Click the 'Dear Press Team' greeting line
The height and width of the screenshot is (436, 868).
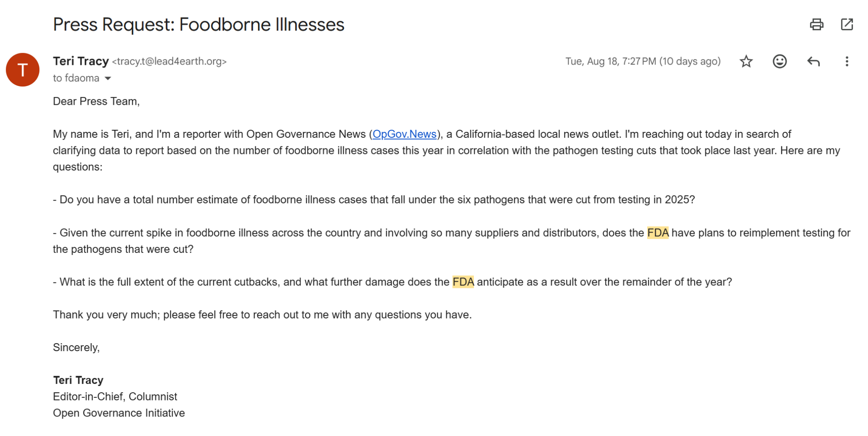96,101
